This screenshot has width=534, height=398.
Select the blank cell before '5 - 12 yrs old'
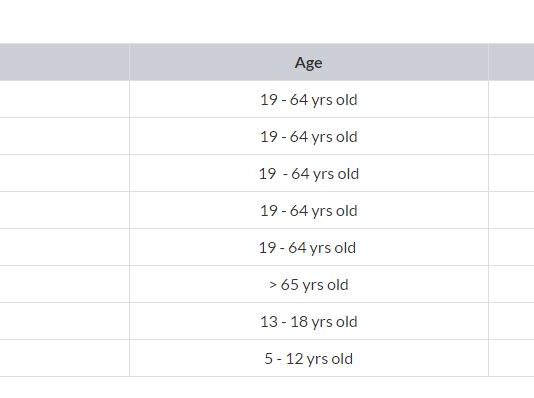(x=65, y=358)
